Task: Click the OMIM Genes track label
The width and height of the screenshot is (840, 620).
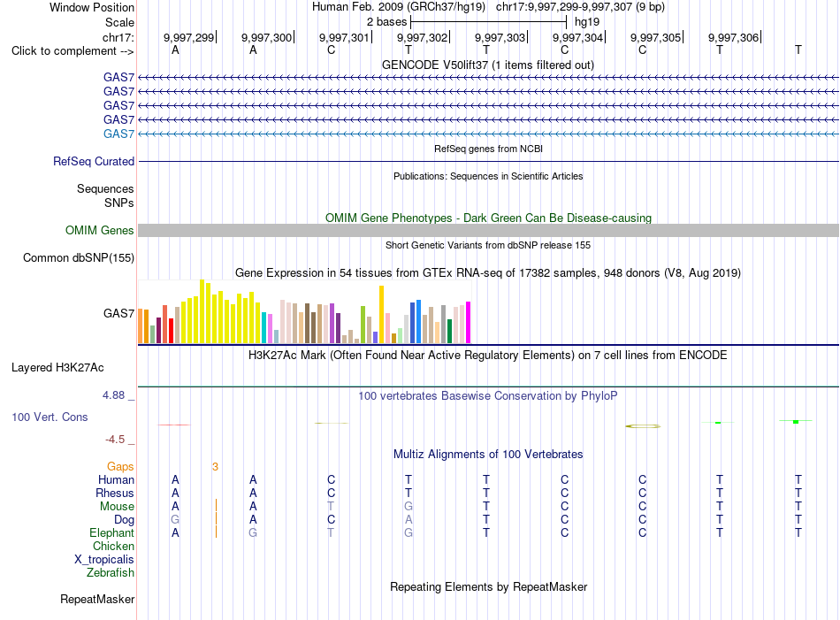Action: point(100,231)
